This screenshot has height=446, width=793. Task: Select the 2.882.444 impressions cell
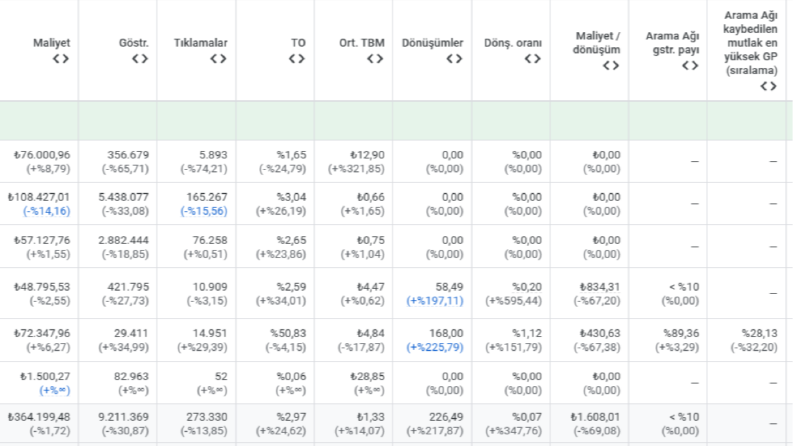click(x=123, y=240)
